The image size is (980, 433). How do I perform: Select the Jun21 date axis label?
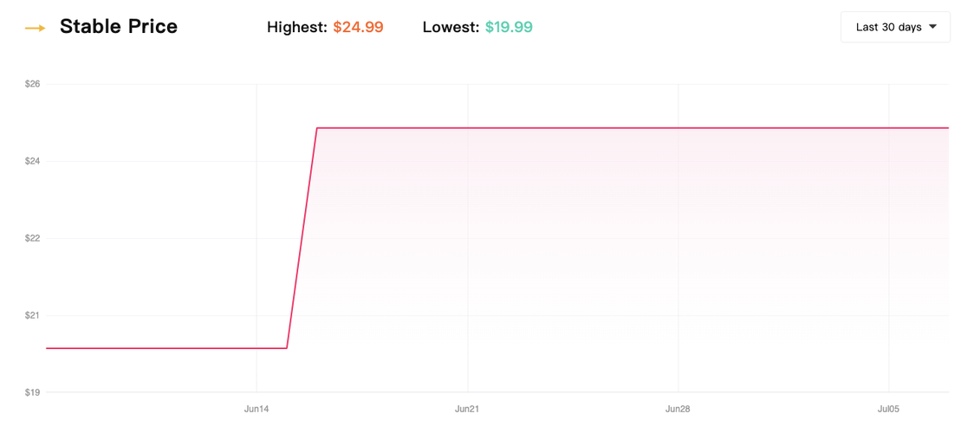(467, 410)
